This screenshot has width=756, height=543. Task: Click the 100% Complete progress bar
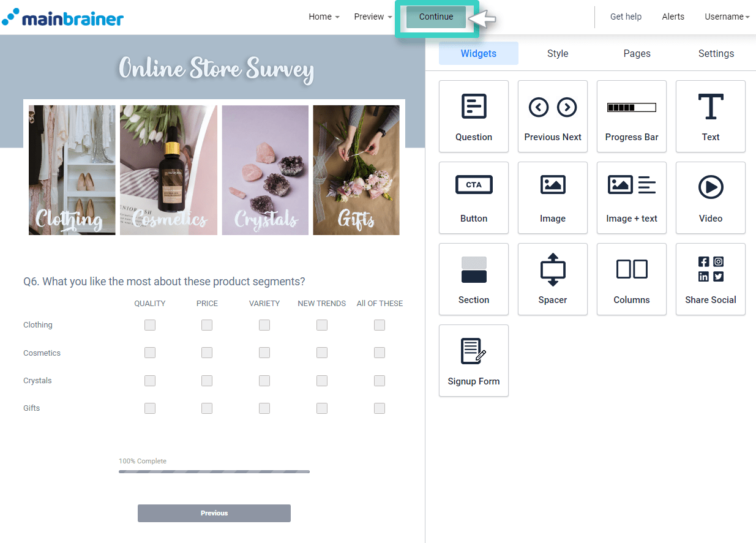click(x=214, y=471)
